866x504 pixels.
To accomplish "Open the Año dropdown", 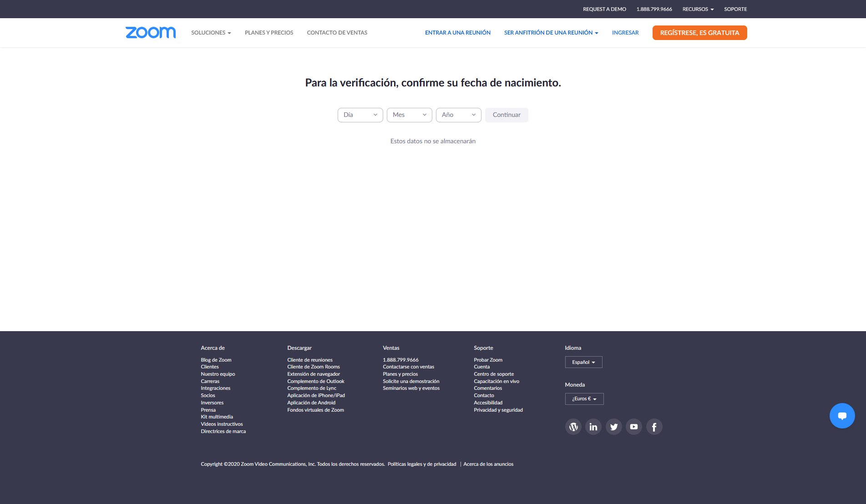I will pyautogui.click(x=459, y=115).
